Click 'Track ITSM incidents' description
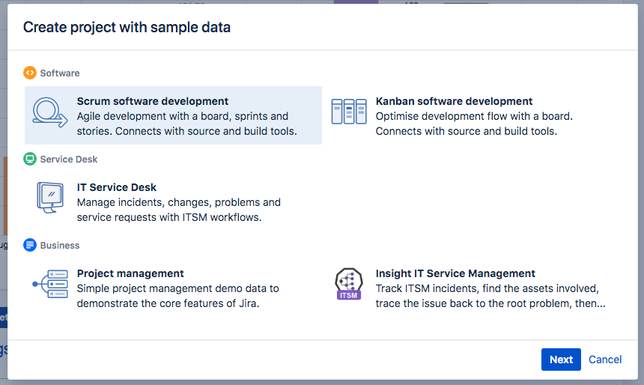This screenshot has width=644, height=385. (490, 296)
